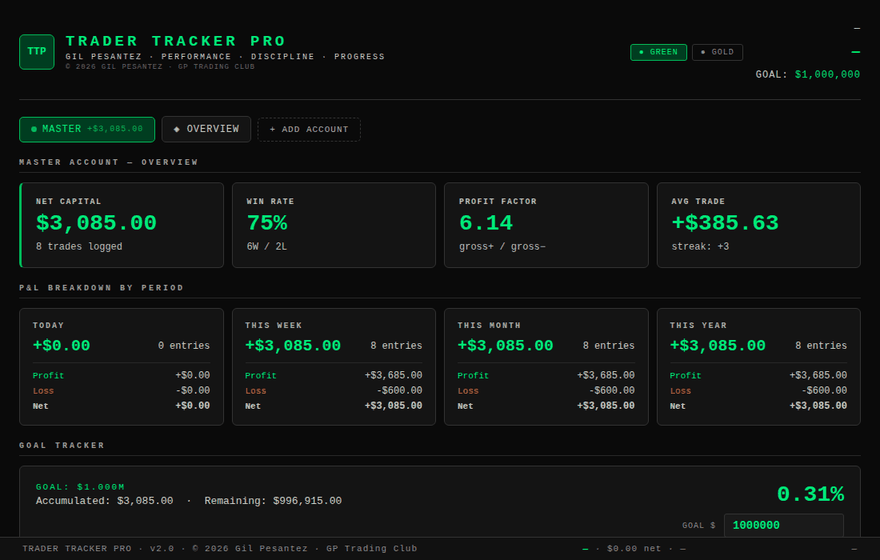This screenshot has width=880, height=560.
Task: Click the header goal $1,000,000 amount
Action: 827,75
